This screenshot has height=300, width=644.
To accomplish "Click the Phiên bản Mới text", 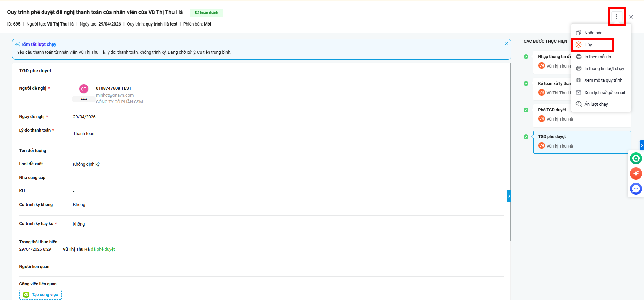I will [197, 24].
